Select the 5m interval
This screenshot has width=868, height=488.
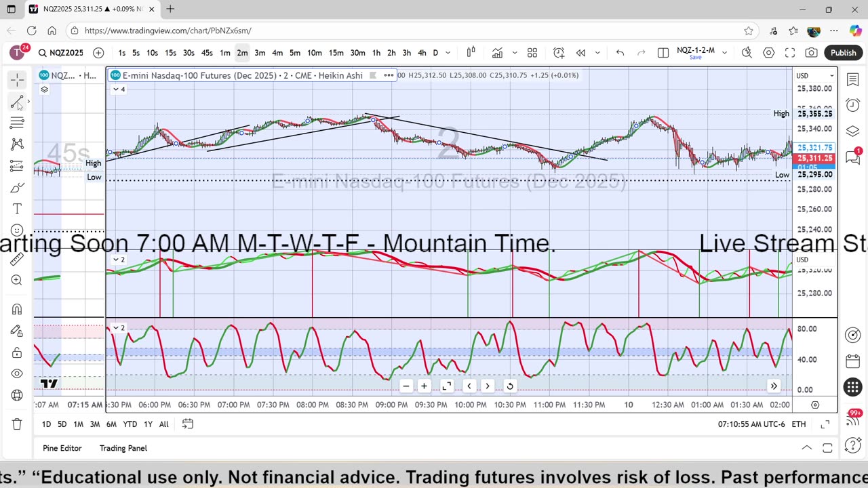pos(295,53)
